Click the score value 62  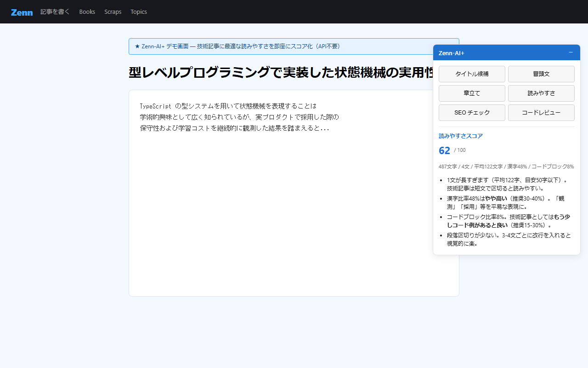coord(444,151)
